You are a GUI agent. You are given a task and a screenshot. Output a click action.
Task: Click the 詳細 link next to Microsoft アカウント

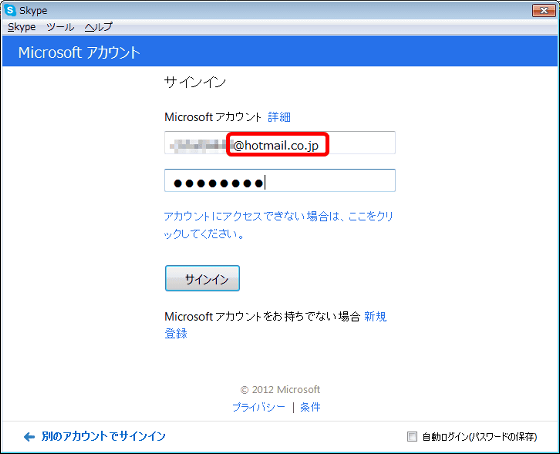coord(279,117)
